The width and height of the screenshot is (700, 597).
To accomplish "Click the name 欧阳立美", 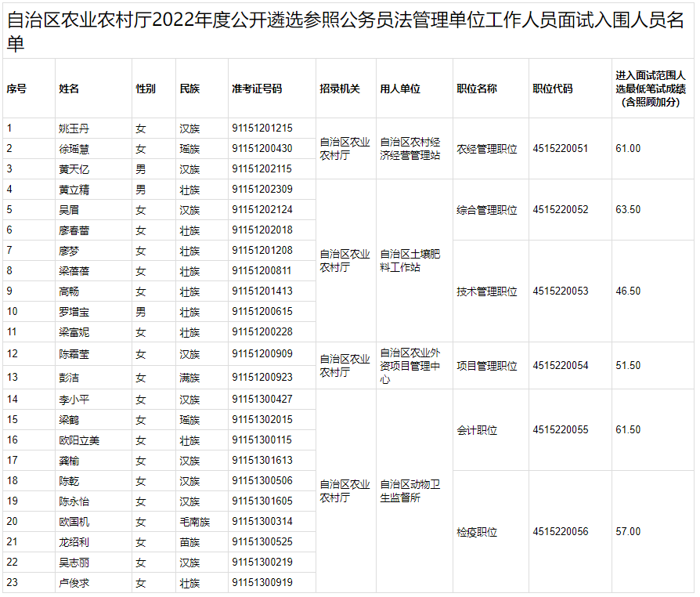I will click(x=79, y=440).
